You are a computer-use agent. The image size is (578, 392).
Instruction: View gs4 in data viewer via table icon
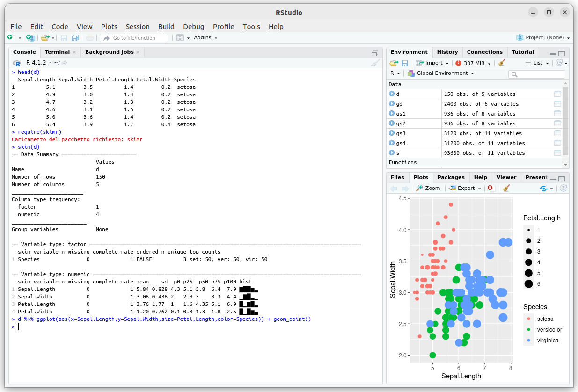(557, 143)
